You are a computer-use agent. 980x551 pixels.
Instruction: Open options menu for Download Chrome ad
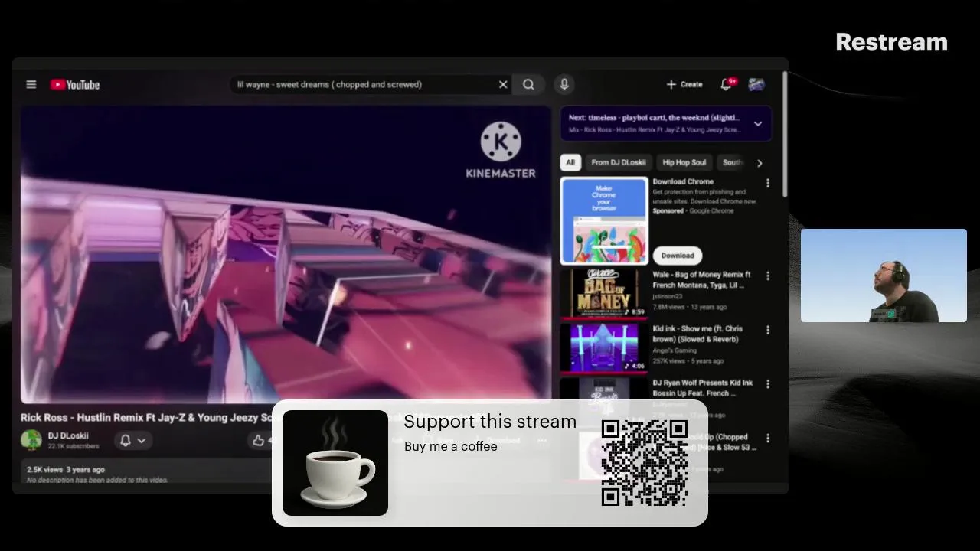pyautogui.click(x=768, y=184)
